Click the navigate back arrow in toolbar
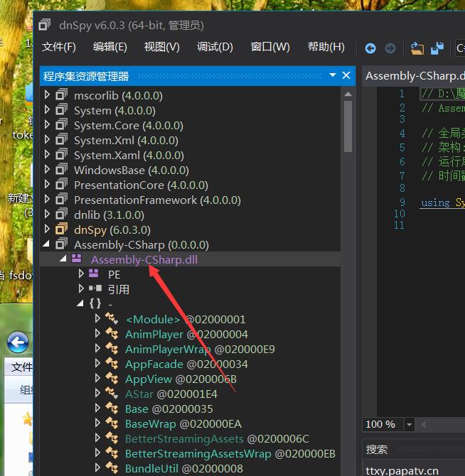Screen dimensions: 465x476 point(370,48)
